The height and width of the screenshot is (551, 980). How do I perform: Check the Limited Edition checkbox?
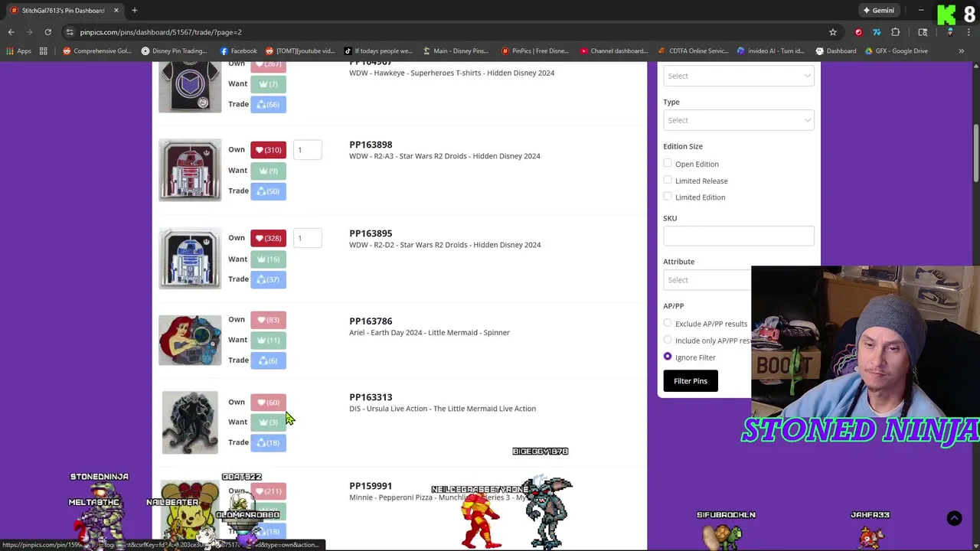668,197
